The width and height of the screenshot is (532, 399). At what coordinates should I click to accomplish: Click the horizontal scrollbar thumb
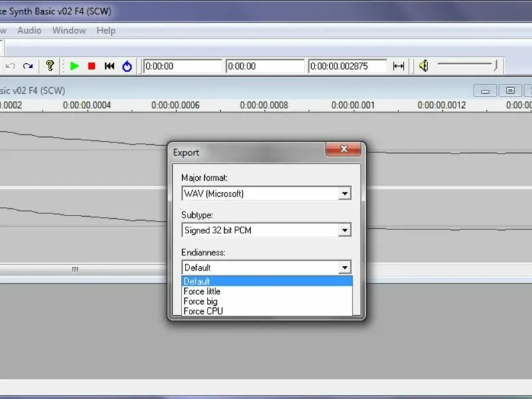[x=75, y=269]
